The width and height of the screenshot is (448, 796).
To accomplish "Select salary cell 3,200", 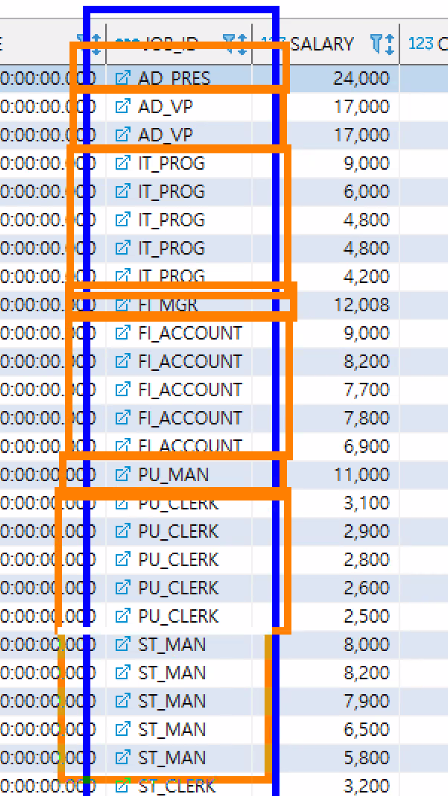I will (326, 786).
